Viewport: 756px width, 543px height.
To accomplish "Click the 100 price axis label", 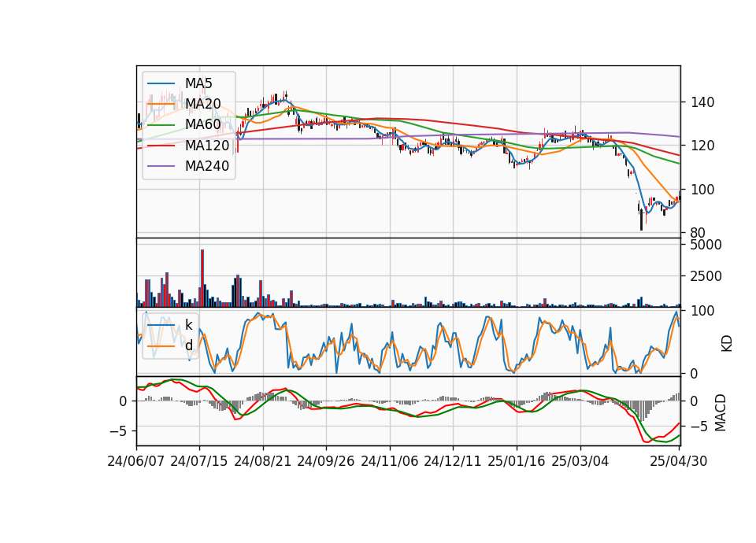I will click(702, 190).
